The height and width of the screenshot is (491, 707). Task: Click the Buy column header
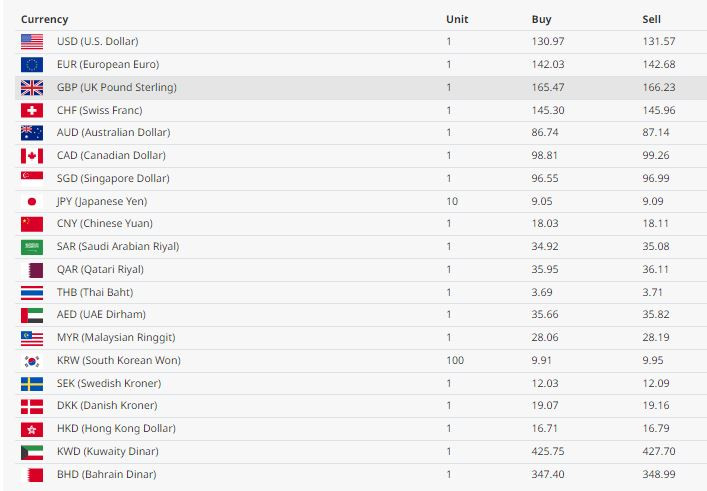[x=542, y=19]
